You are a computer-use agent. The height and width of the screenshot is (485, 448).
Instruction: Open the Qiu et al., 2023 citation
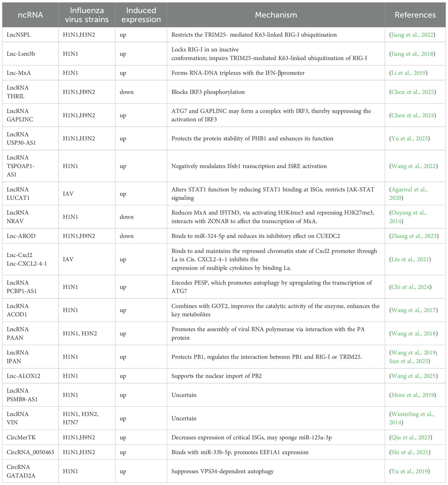[x=411, y=437]
